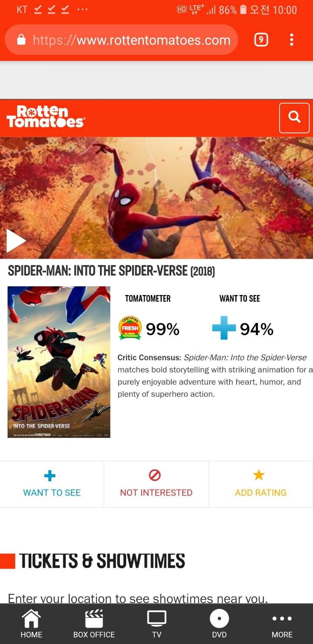Mark the movie as Not Interested
313x644 pixels.
pyautogui.click(x=156, y=484)
